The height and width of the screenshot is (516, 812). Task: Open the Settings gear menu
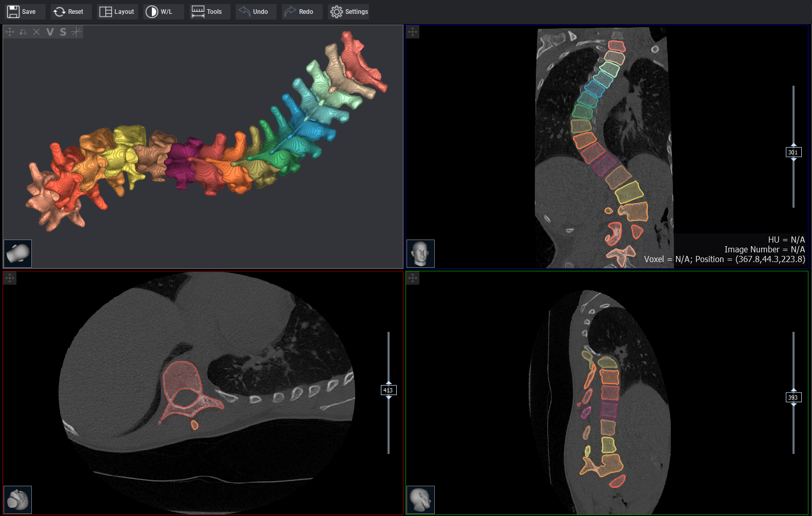349,12
